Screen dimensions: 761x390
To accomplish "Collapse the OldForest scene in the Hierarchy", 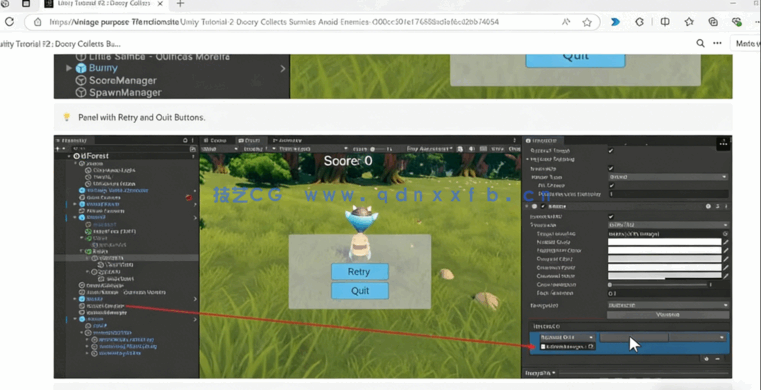I will (x=70, y=156).
